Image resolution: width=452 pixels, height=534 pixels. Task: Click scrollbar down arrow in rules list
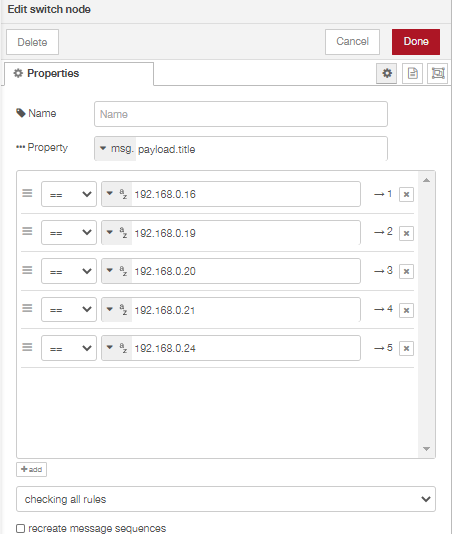coord(426,449)
